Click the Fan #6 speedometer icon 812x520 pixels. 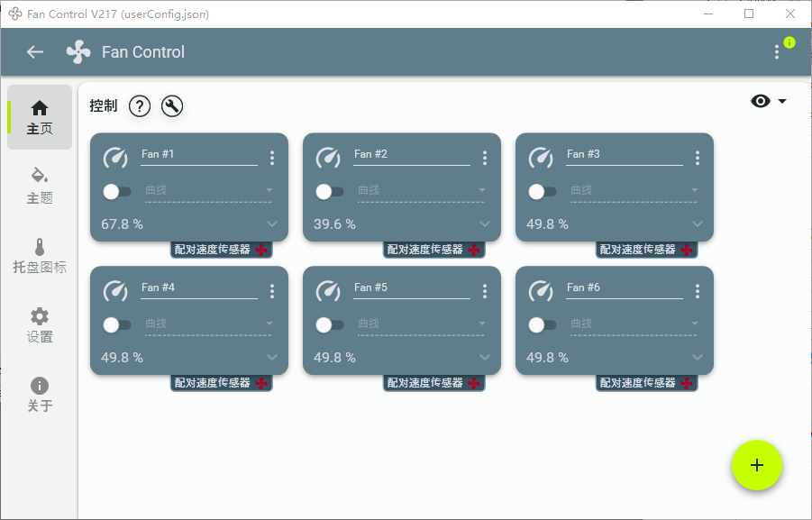point(541,290)
